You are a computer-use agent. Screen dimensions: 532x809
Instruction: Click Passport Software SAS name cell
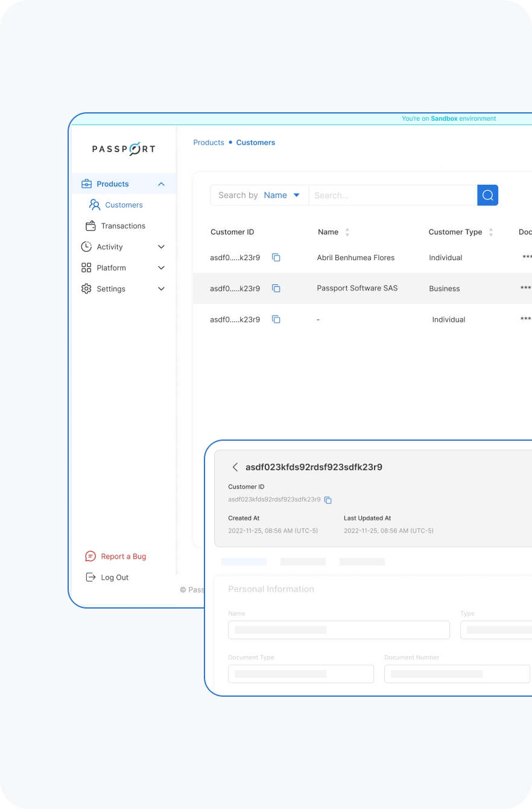(357, 289)
